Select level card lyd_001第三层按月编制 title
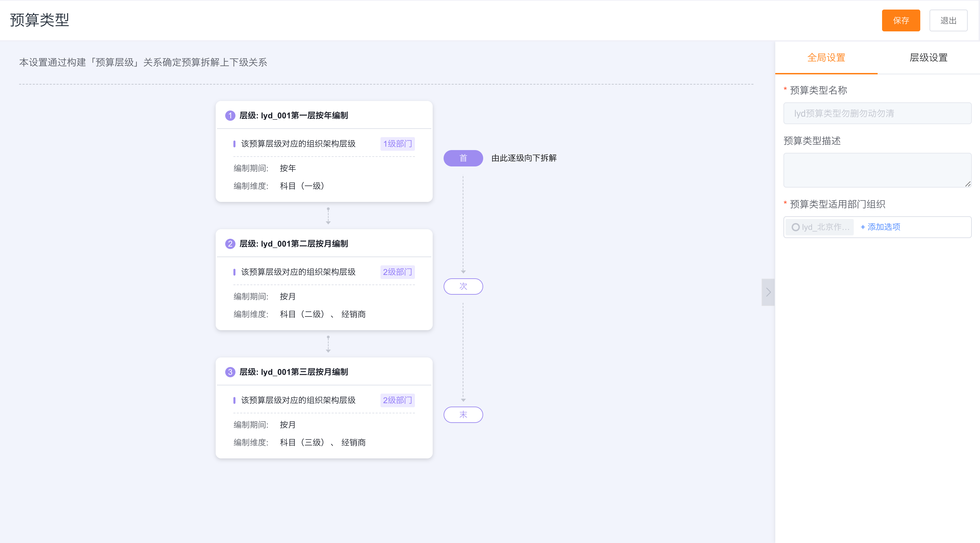The image size is (980, 543). pyautogui.click(x=293, y=372)
